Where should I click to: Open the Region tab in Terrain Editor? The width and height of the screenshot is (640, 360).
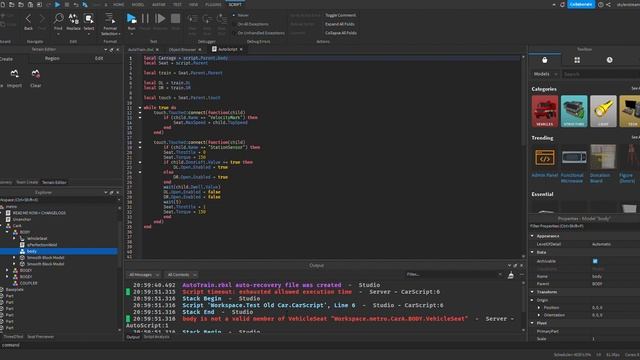pos(52,58)
